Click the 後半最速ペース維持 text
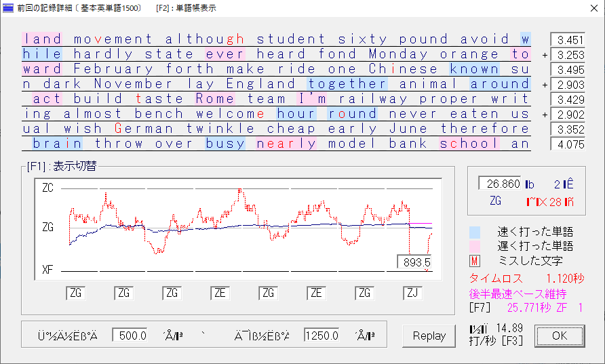 [x=518, y=294]
